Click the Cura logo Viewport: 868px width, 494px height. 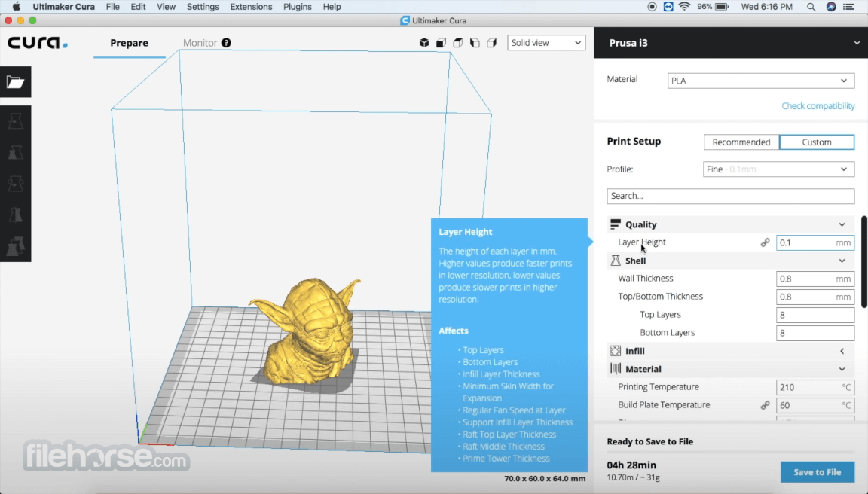pyautogui.click(x=38, y=43)
